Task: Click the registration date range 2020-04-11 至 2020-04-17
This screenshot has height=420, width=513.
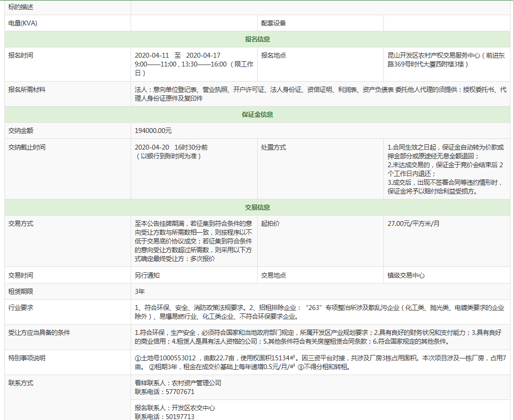Action: (x=178, y=56)
